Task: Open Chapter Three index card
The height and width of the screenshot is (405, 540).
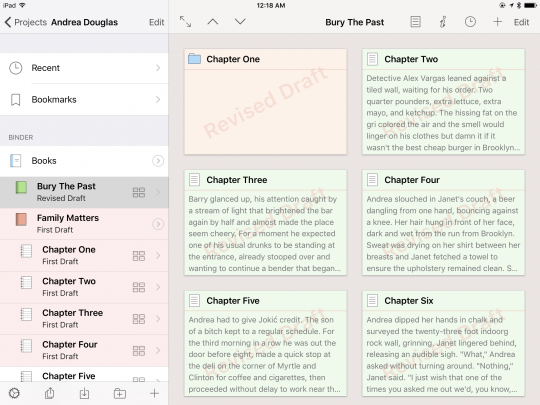Action: click(x=265, y=222)
